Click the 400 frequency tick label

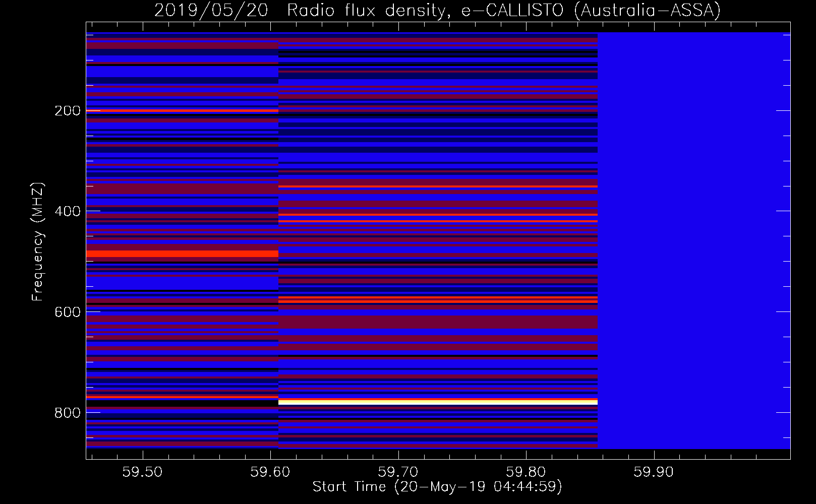pos(68,211)
